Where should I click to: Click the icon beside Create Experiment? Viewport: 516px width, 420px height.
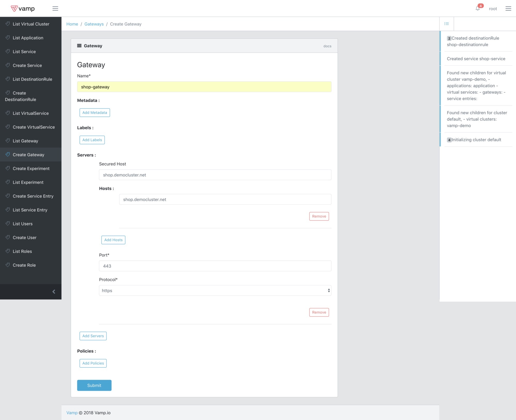coord(8,168)
